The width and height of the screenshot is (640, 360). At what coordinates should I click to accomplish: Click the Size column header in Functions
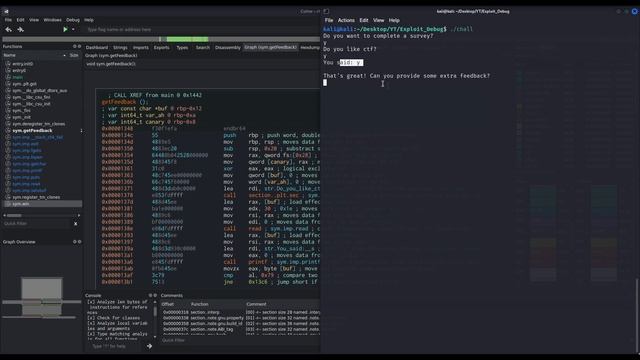tap(74, 55)
